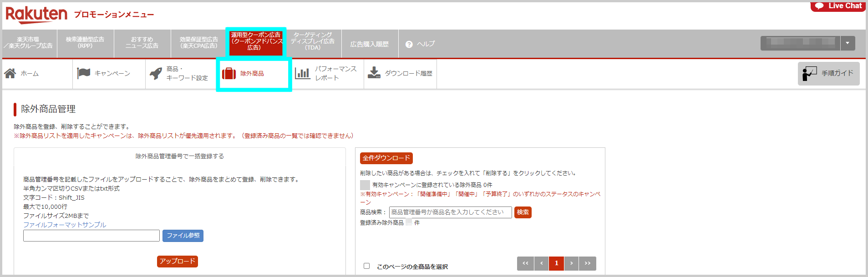Click the help question mark icon
868x277 pixels.
click(409, 44)
